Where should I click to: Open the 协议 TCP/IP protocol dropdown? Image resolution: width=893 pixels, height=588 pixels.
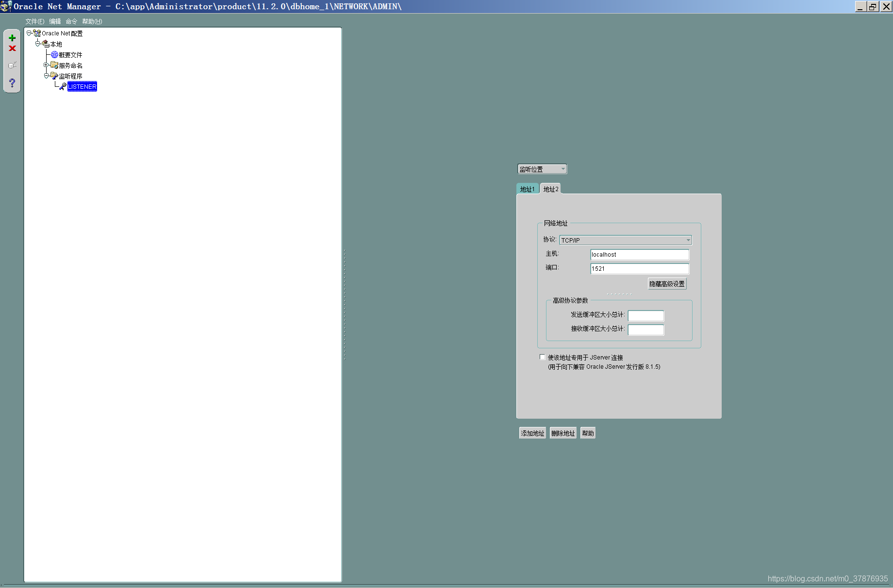tap(626, 240)
